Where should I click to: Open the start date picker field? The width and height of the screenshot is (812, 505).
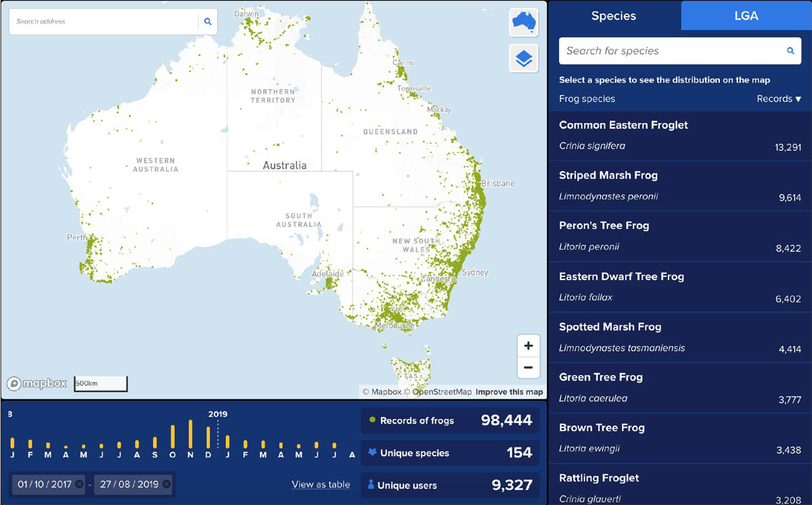click(x=42, y=484)
